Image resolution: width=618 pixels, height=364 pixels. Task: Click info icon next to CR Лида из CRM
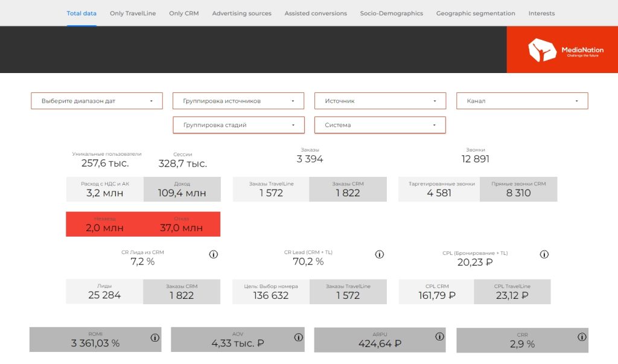pyautogui.click(x=213, y=255)
